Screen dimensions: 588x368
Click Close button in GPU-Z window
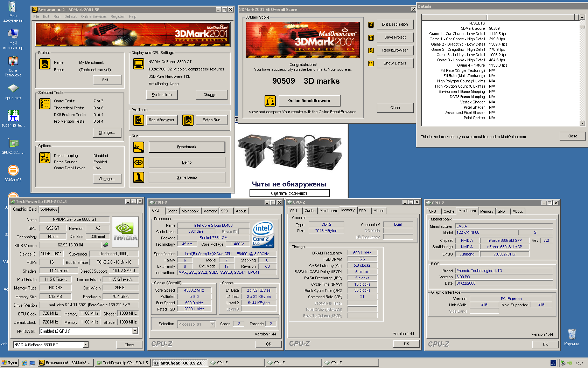coord(129,345)
